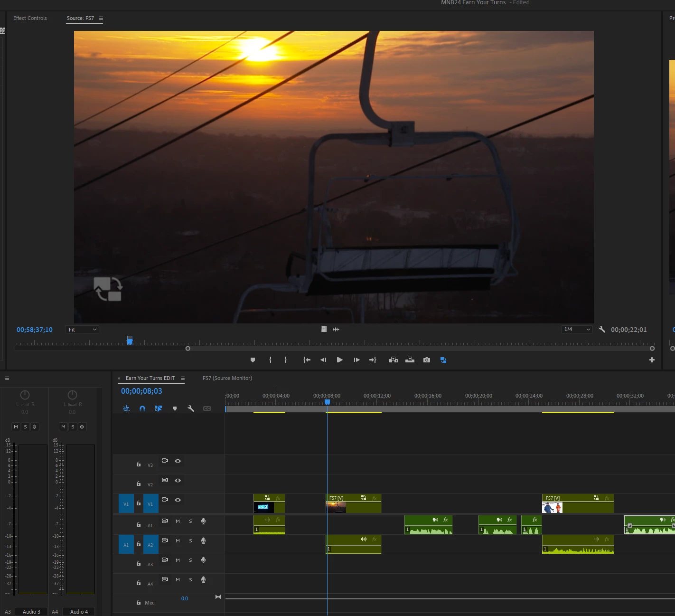675x616 pixels.
Task: Close the Earn Your Turns EDIT tab
Action: tap(119, 379)
